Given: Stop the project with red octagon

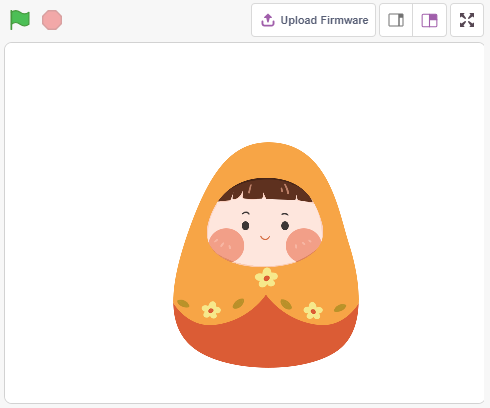Looking at the screenshot, I should (x=52, y=20).
